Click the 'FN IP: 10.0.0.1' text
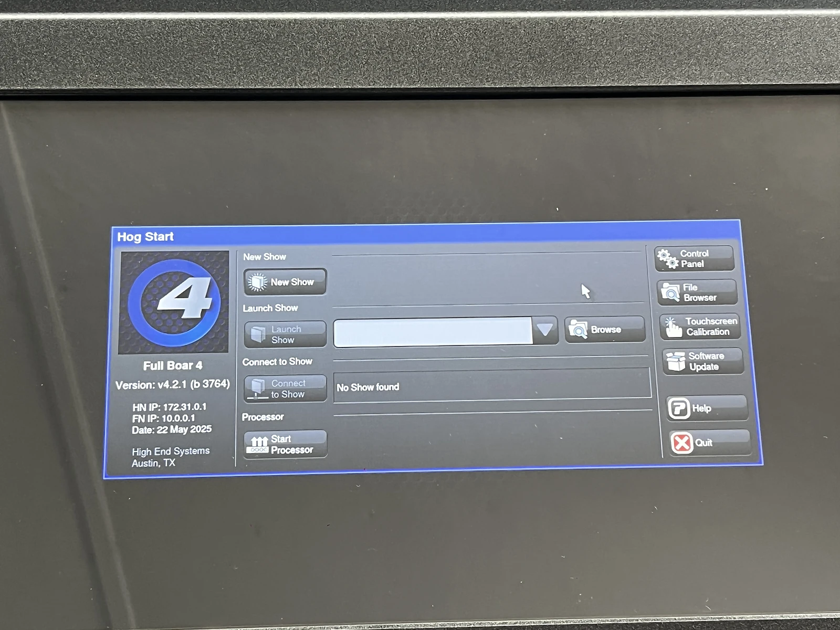The image size is (840, 630). tap(164, 418)
